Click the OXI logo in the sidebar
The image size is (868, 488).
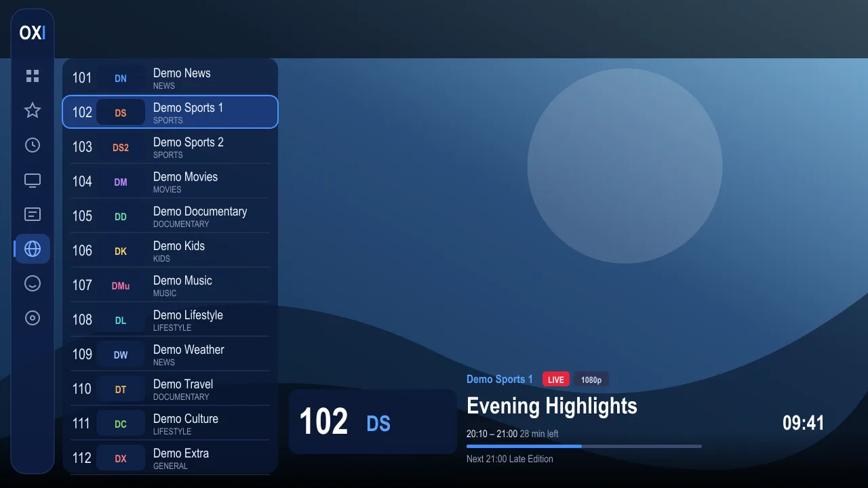tap(33, 33)
